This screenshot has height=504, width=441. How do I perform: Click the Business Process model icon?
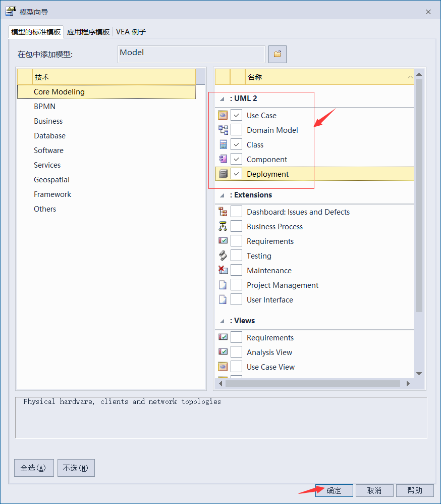click(x=223, y=226)
